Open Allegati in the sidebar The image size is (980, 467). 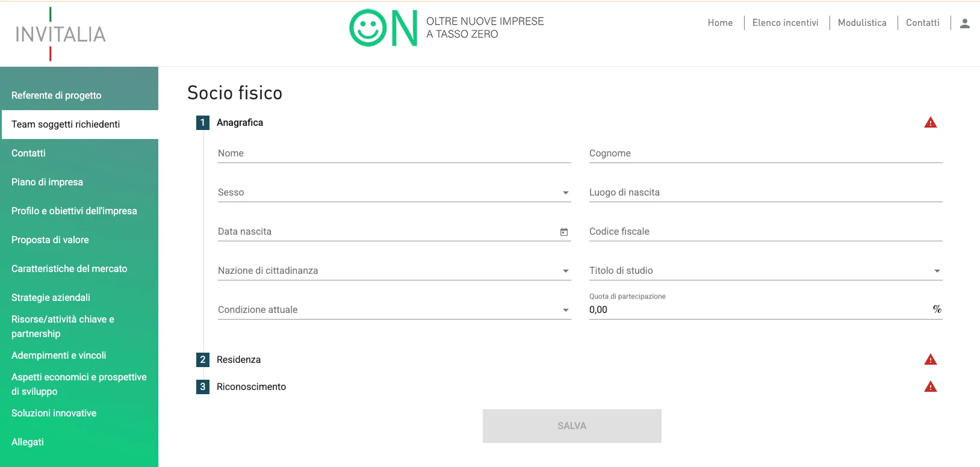pos(28,442)
